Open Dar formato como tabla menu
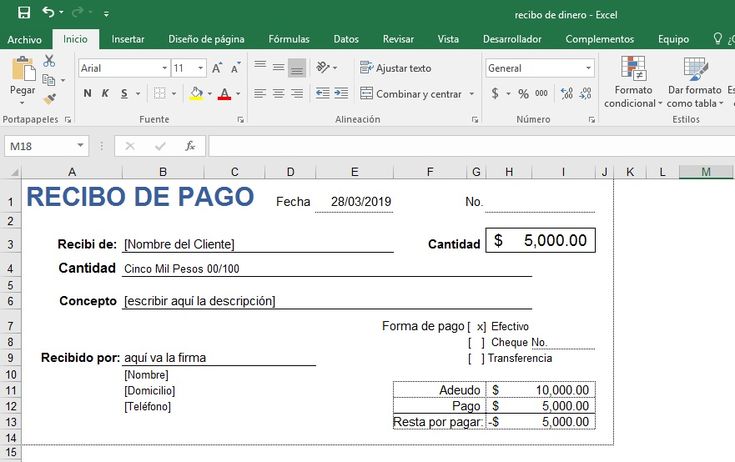The height and width of the screenshot is (462, 735). [695, 82]
